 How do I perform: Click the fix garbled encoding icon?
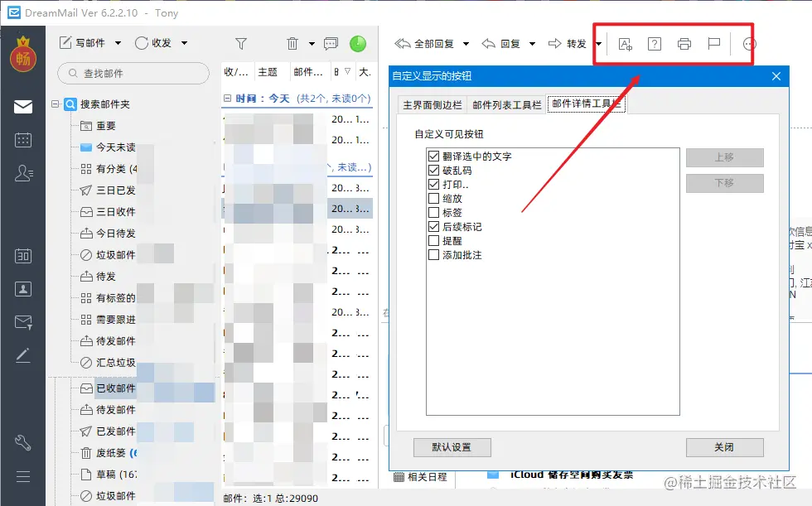pyautogui.click(x=655, y=44)
